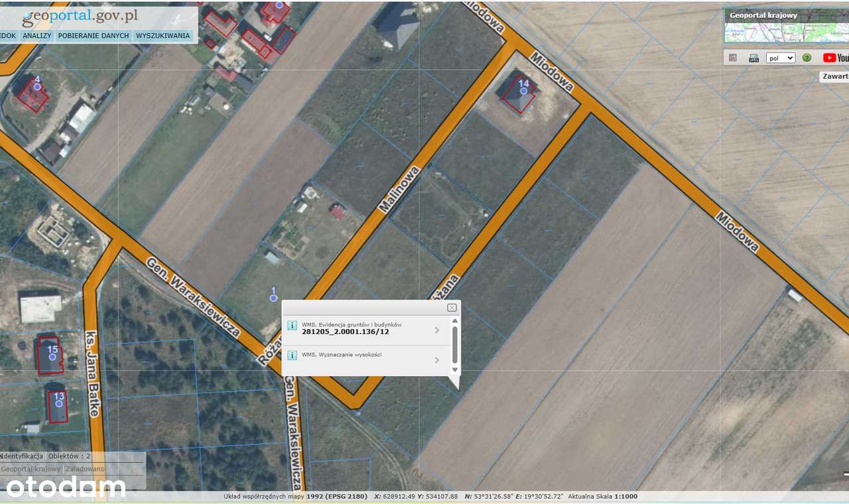Viewport: 849px width, 504px height.
Task: Open the ANALIZY menu
Action: click(36, 36)
